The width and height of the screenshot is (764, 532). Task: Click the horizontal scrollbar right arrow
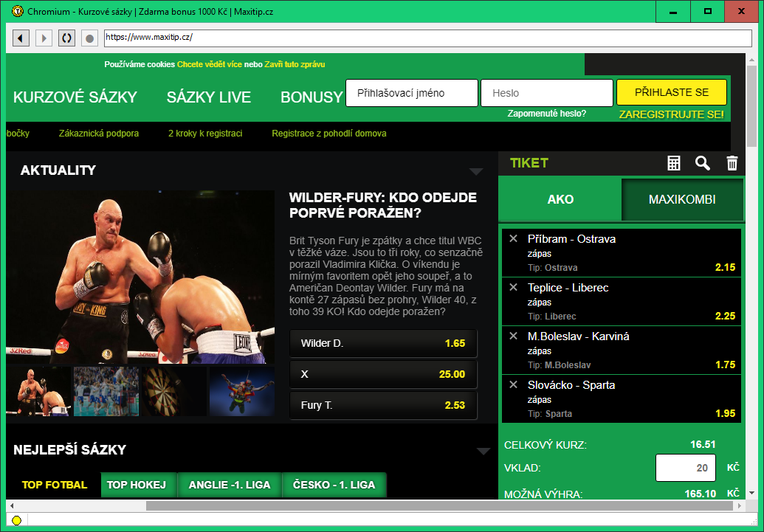(740, 505)
